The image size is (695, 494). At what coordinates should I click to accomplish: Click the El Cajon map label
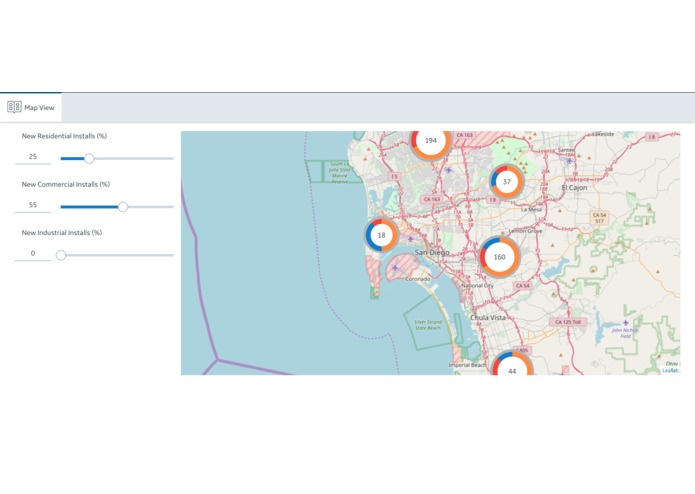574,188
